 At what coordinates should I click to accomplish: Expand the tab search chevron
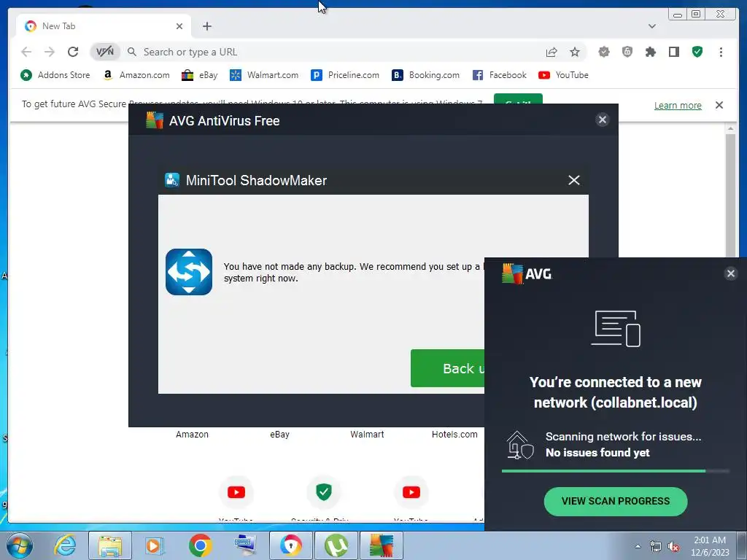[652, 26]
